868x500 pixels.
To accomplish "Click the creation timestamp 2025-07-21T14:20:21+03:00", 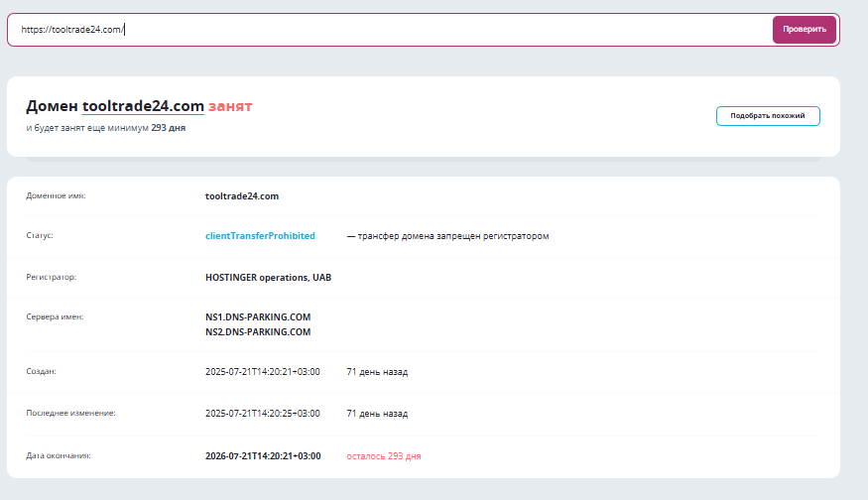I will (262, 372).
